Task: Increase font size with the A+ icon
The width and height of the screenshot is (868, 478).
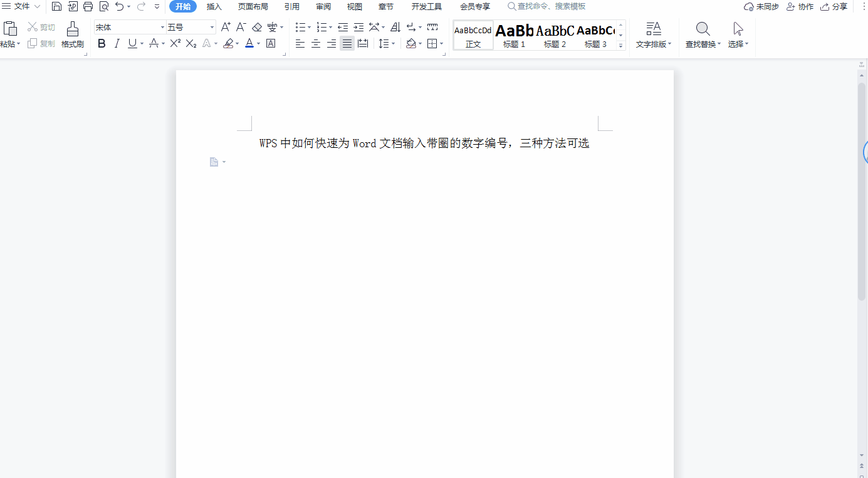Action: pos(226,27)
